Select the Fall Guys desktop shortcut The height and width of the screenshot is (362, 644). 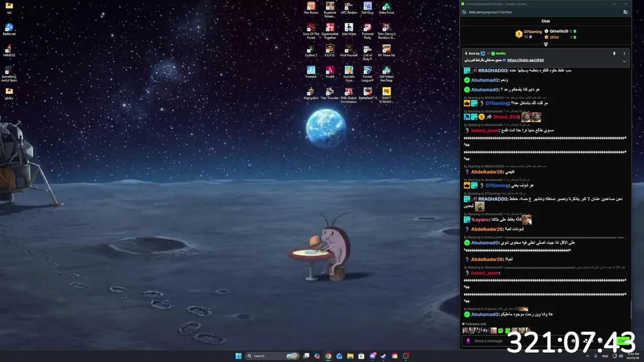[x=368, y=8]
